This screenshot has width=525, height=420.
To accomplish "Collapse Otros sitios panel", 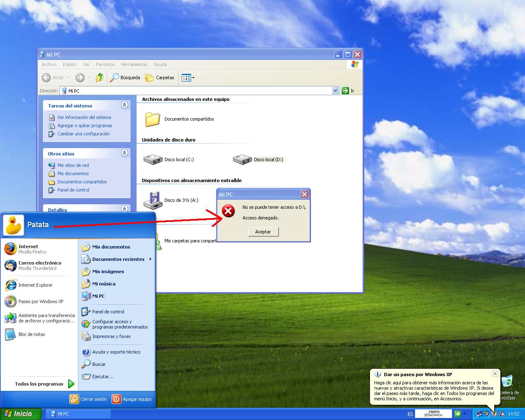I will click(124, 153).
